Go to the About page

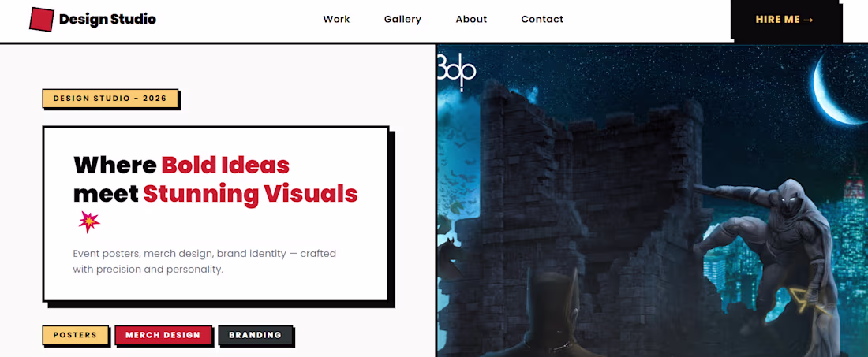471,20
